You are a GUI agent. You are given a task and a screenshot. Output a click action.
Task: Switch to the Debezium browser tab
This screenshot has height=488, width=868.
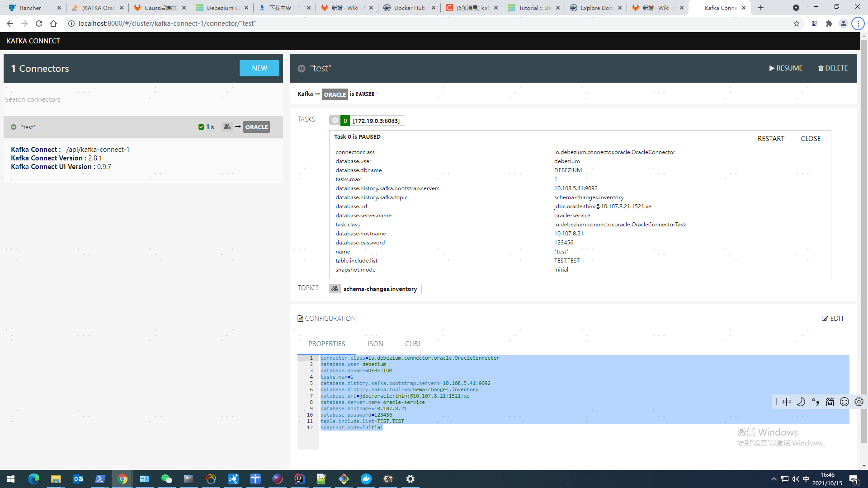click(222, 8)
